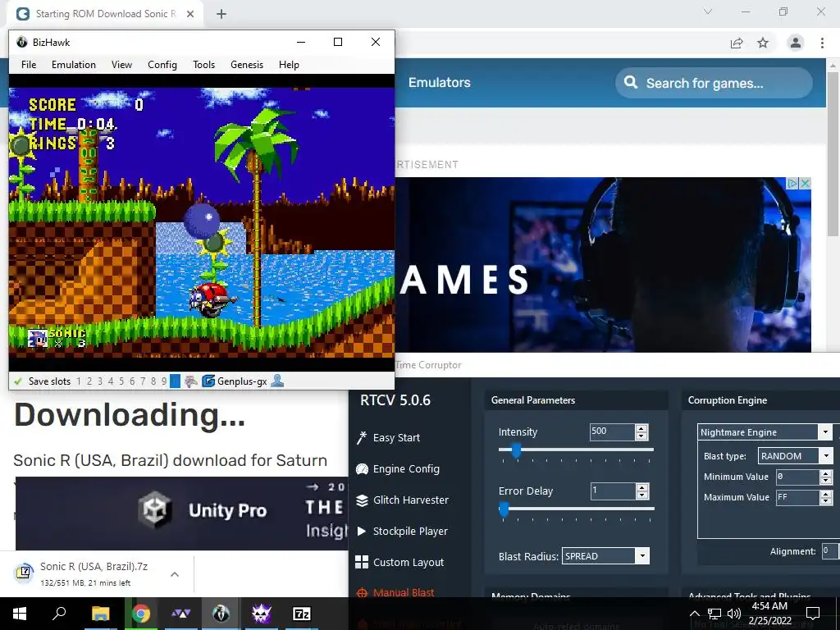Switch to Chrome in the taskbar
The height and width of the screenshot is (630, 840).
[x=141, y=614]
